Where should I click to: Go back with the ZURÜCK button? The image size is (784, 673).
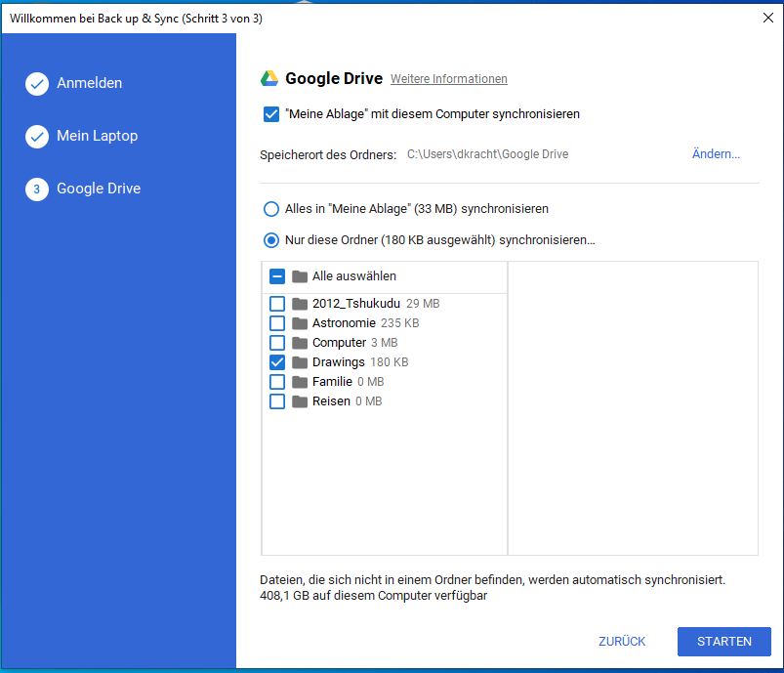tap(622, 642)
